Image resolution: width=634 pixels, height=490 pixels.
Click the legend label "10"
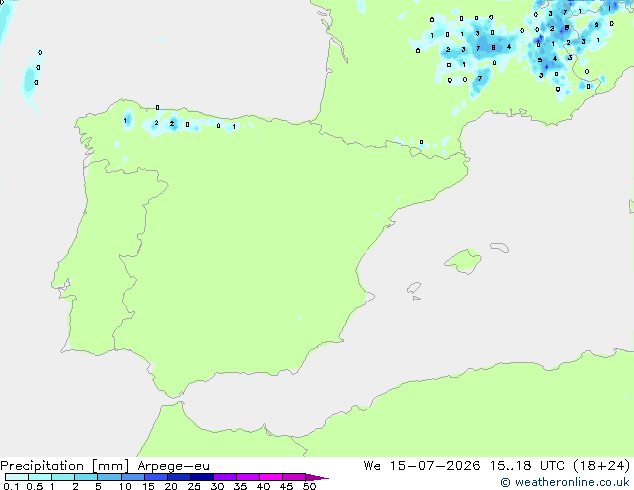(x=125, y=486)
